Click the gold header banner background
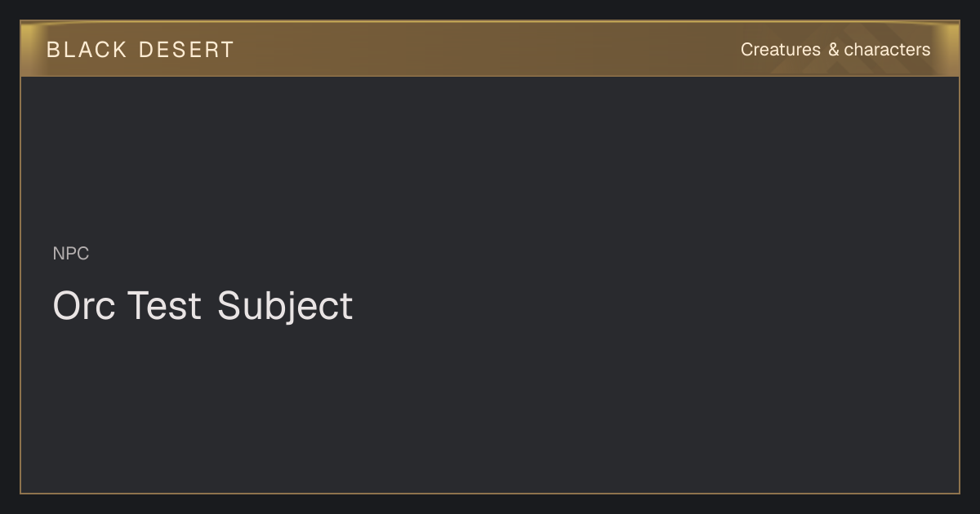Image resolution: width=980 pixels, height=514 pixels. [490, 49]
